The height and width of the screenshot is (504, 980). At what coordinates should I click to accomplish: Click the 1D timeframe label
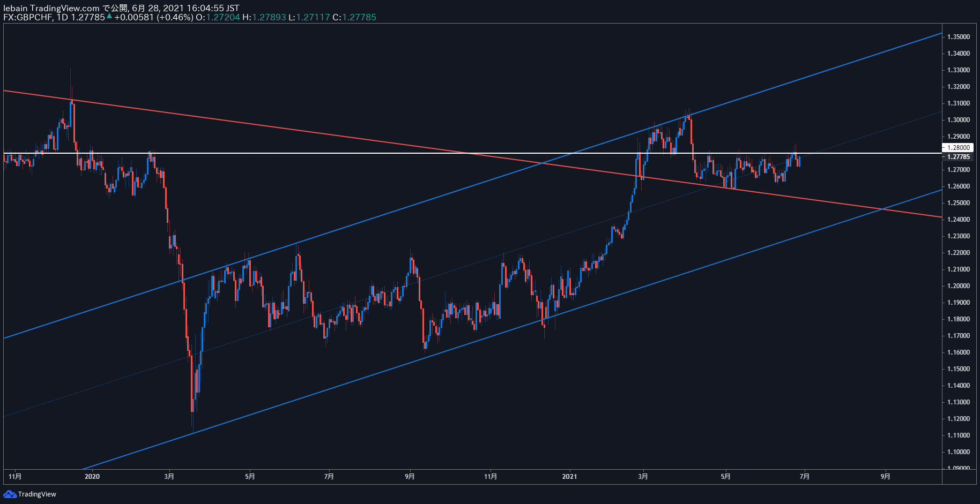click(63, 17)
